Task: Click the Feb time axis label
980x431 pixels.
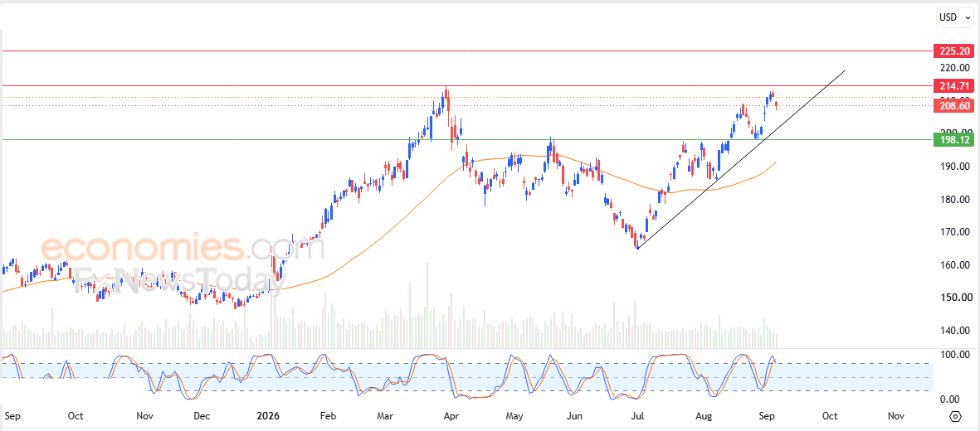Action: [x=328, y=416]
